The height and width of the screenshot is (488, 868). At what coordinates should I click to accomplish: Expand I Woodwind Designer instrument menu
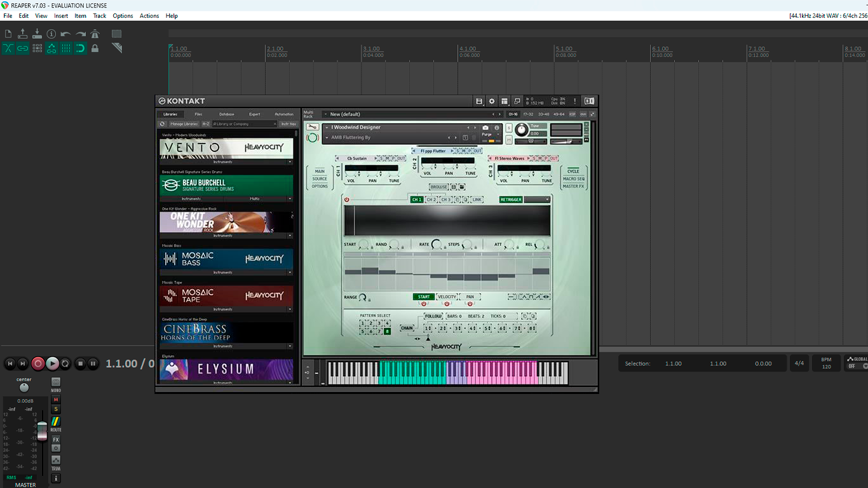(x=327, y=128)
